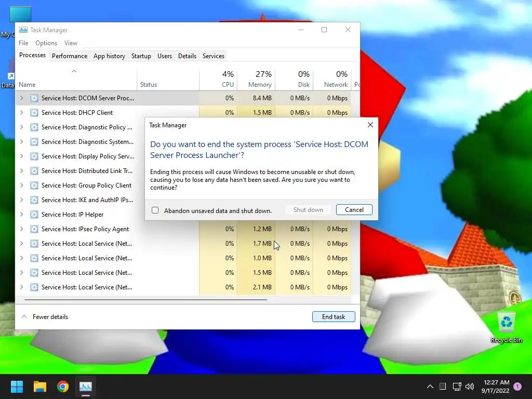This screenshot has width=532, height=399.
Task: Open the File menu
Action: click(23, 43)
